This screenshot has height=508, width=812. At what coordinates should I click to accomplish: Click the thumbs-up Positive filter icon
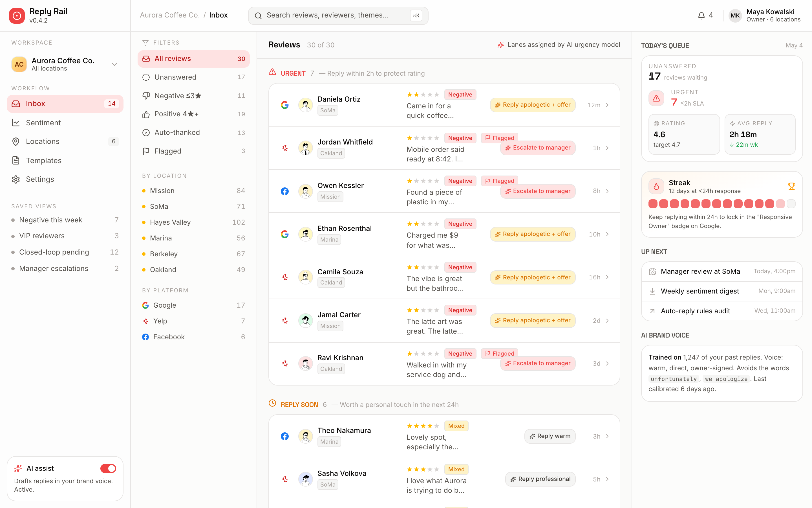click(x=146, y=114)
